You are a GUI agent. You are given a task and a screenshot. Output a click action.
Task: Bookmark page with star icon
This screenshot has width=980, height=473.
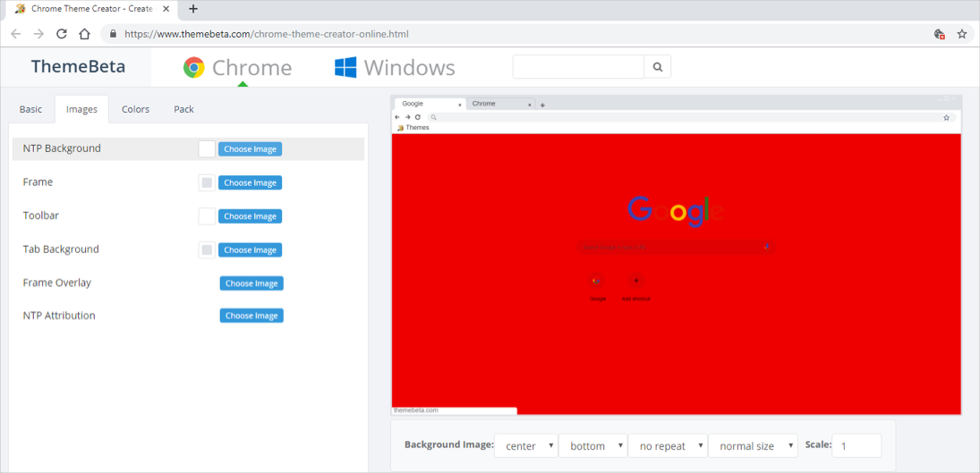pyautogui.click(x=962, y=34)
